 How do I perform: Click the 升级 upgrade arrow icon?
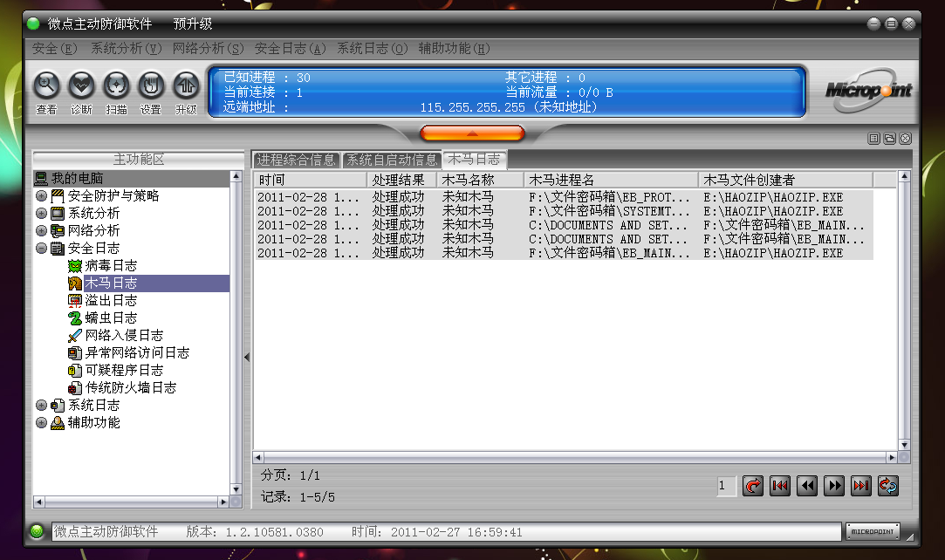click(186, 85)
